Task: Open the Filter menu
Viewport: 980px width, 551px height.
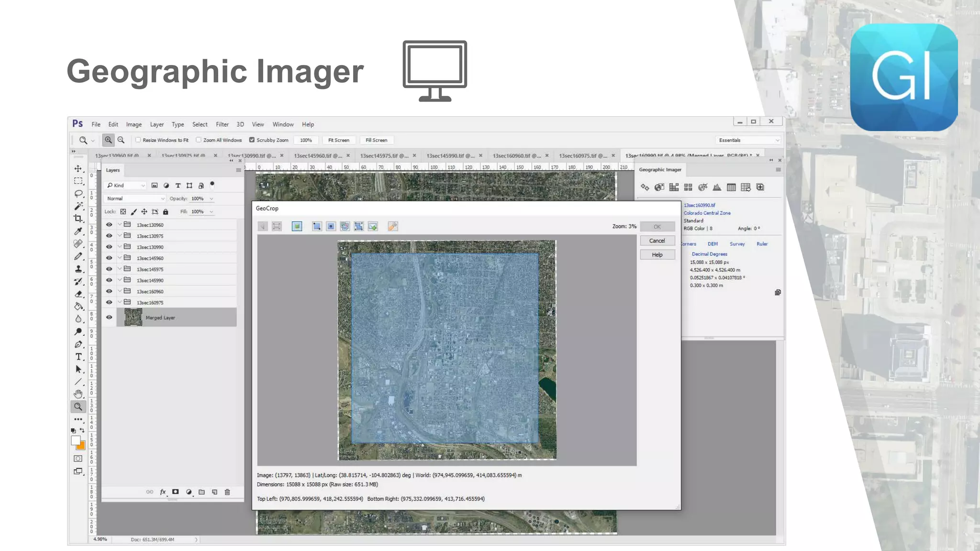Action: coord(222,124)
